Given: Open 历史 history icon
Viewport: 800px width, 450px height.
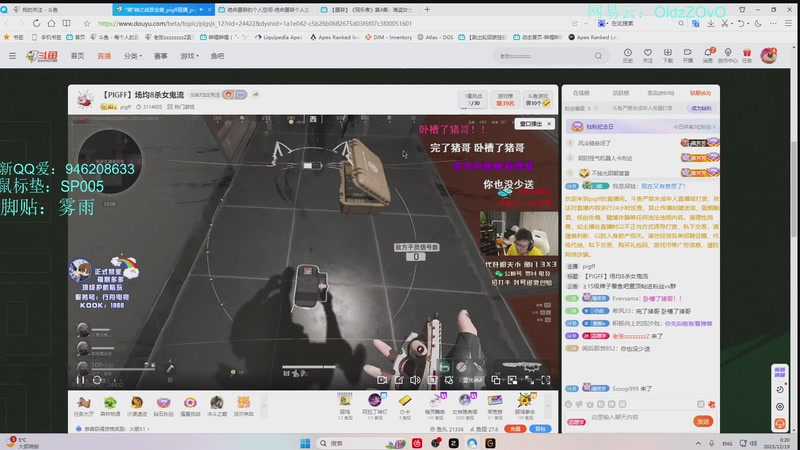Looking at the screenshot, I should pyautogui.click(x=628, y=56).
